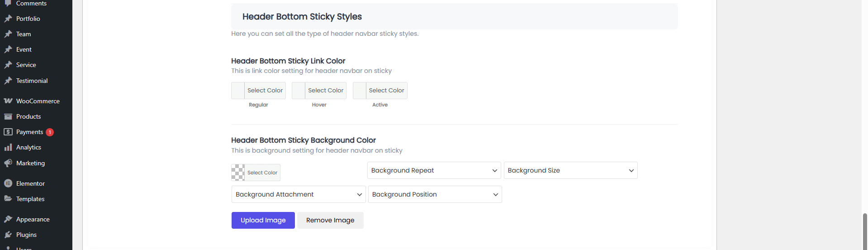The width and height of the screenshot is (868, 250).
Task: Open Analytics via its bar chart icon
Action: [x=8, y=148]
